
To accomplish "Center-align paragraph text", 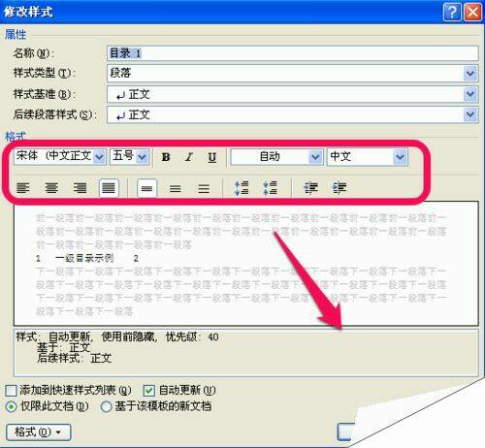I will 51,188.
